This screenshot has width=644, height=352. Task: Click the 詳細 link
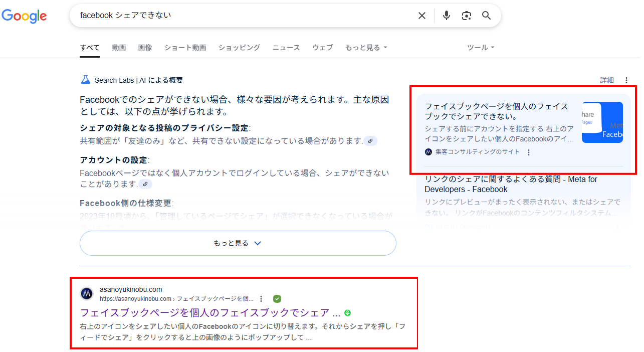[x=607, y=80]
